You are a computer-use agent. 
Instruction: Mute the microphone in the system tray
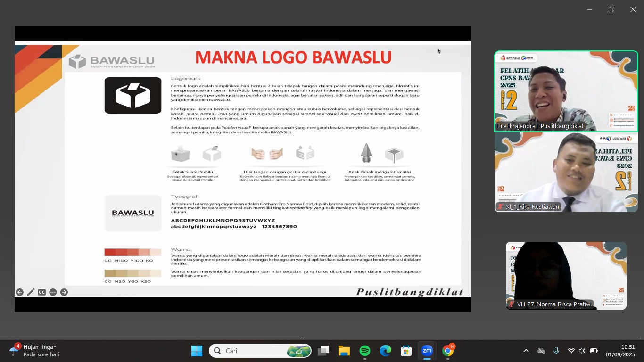click(556, 351)
